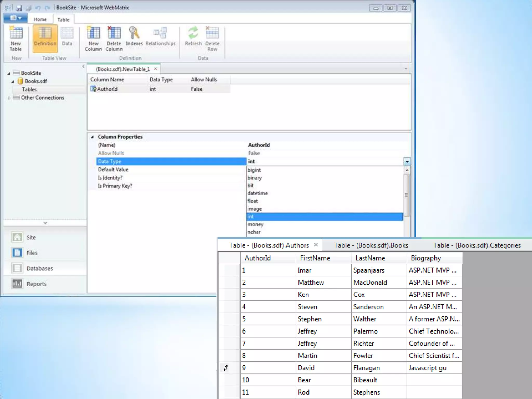Collapse the Books.sdf tree node
The image size is (532, 399).
(12, 82)
